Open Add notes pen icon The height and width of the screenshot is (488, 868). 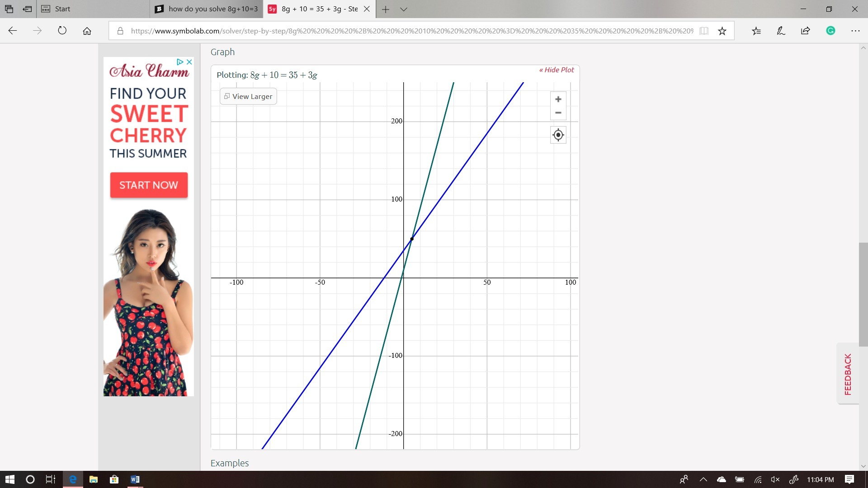click(781, 31)
